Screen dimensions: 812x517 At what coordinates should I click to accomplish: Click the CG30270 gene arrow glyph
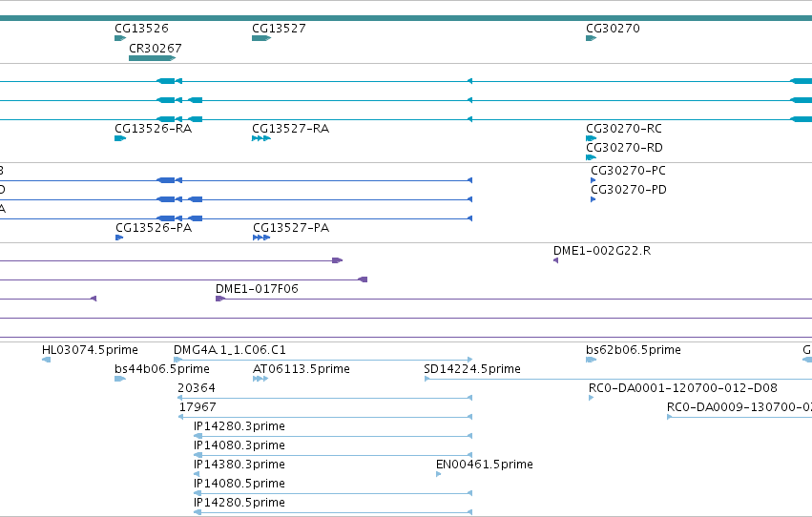click(x=591, y=38)
